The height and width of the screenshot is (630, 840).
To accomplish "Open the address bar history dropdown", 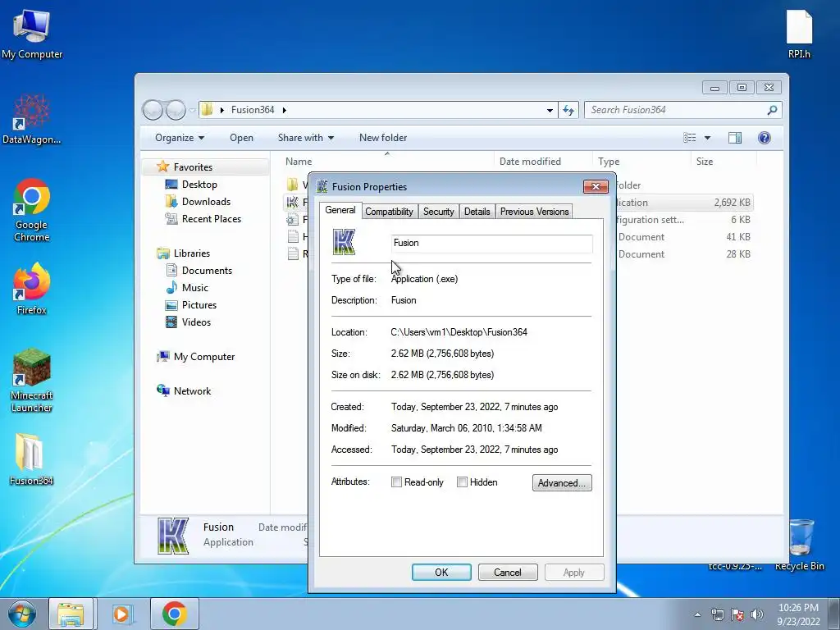I will pos(550,110).
